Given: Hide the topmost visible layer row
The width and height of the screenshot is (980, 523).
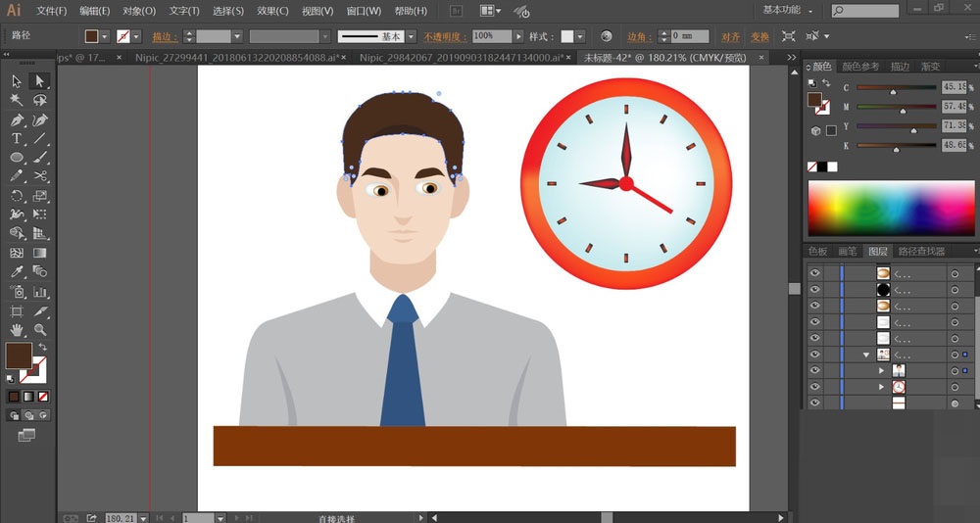Looking at the screenshot, I should pyautogui.click(x=813, y=273).
